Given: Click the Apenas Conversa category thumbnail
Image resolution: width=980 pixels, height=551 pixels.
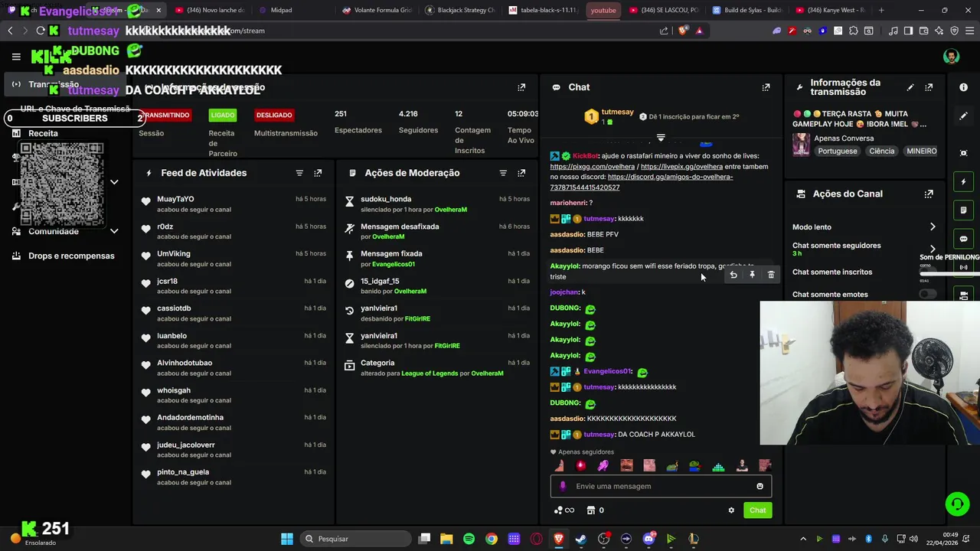Looking at the screenshot, I should click(801, 145).
